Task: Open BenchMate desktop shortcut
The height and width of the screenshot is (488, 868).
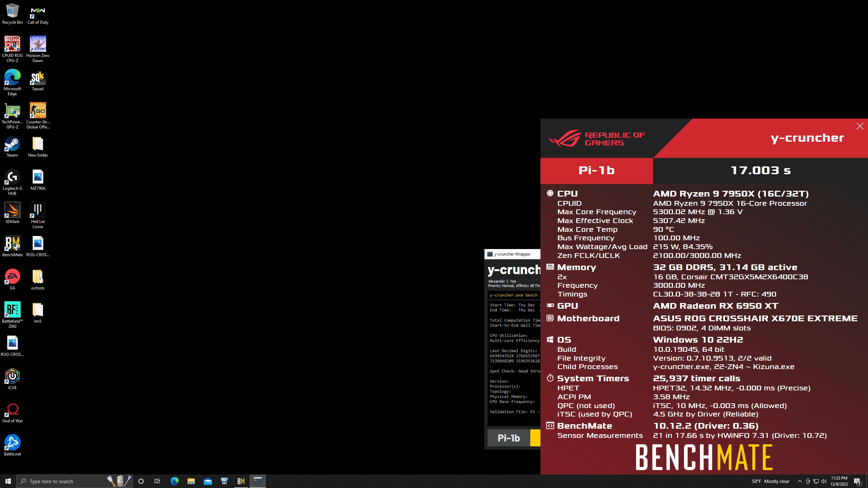Action: point(12,246)
